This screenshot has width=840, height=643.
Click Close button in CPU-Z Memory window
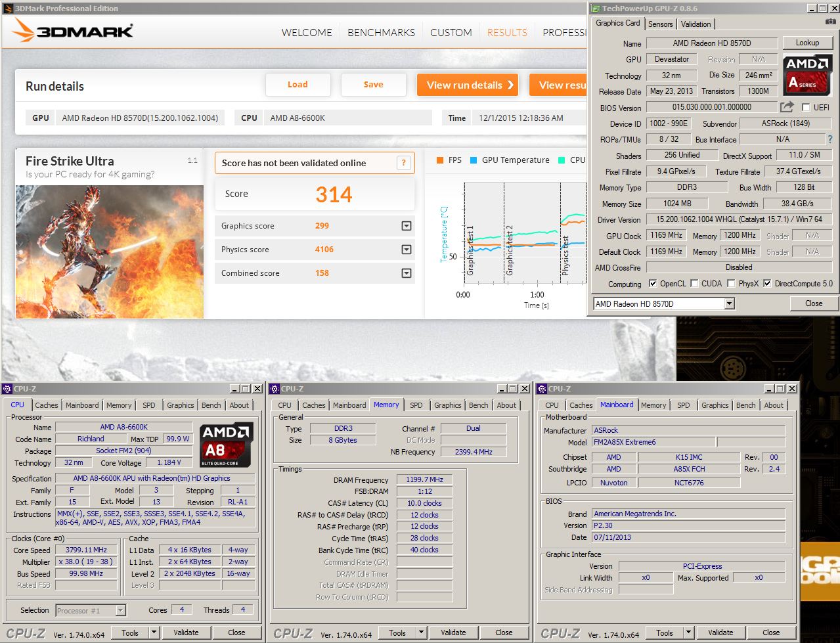[x=504, y=632]
